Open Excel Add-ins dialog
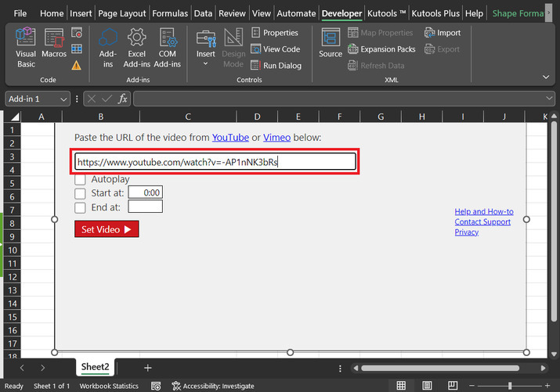Screen dimensions: 560x392 pyautogui.click(x=137, y=47)
